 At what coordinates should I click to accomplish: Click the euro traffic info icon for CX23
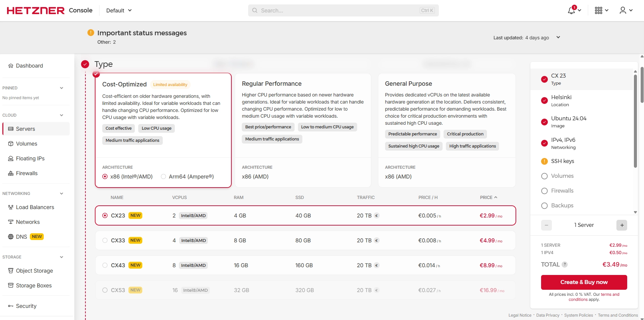point(377,216)
